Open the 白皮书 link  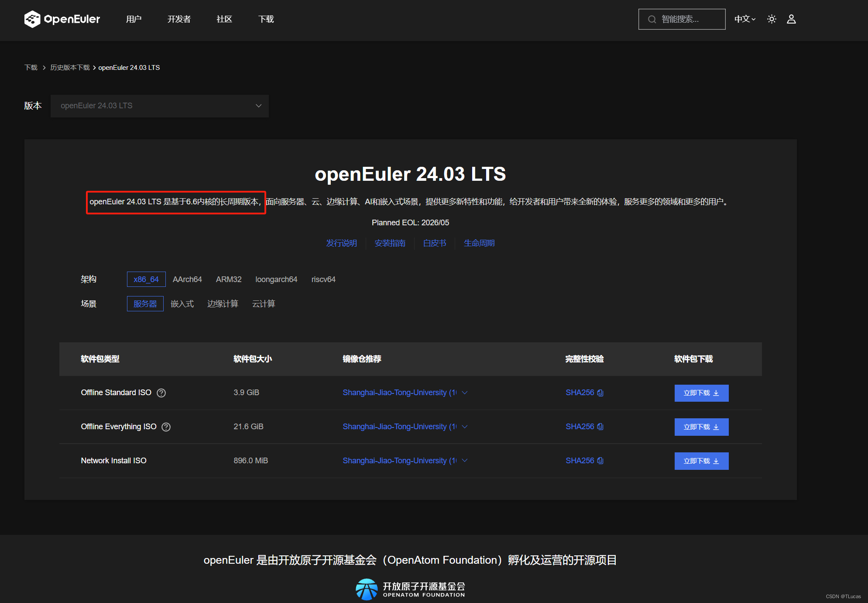point(435,243)
